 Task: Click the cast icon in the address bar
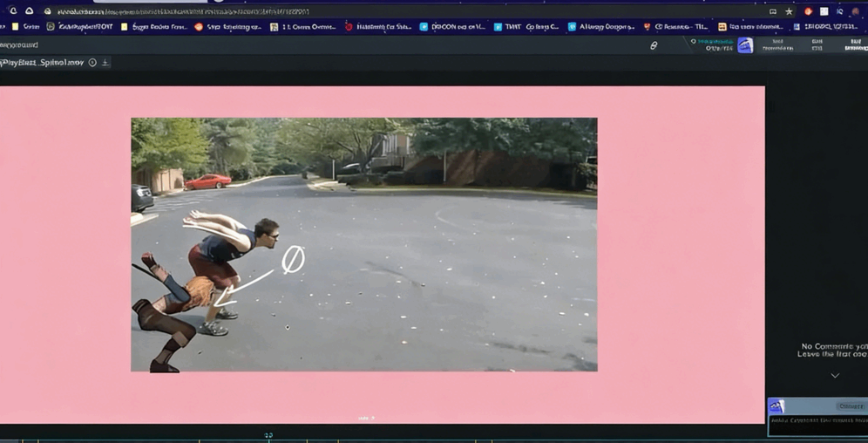pos(772,11)
